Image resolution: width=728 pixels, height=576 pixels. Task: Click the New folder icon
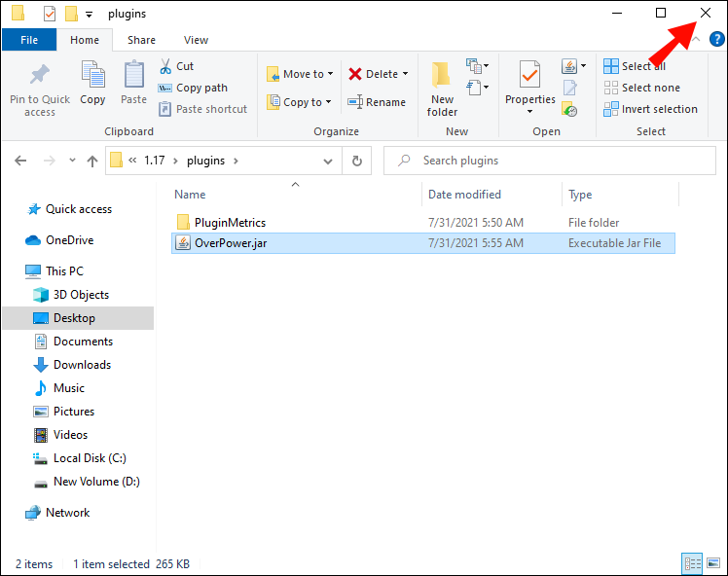click(441, 75)
